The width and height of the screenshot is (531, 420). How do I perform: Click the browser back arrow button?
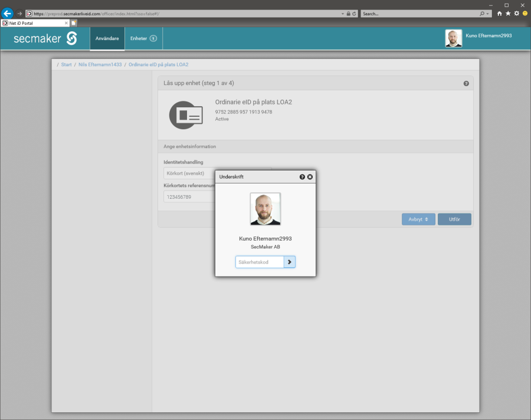tap(7, 14)
